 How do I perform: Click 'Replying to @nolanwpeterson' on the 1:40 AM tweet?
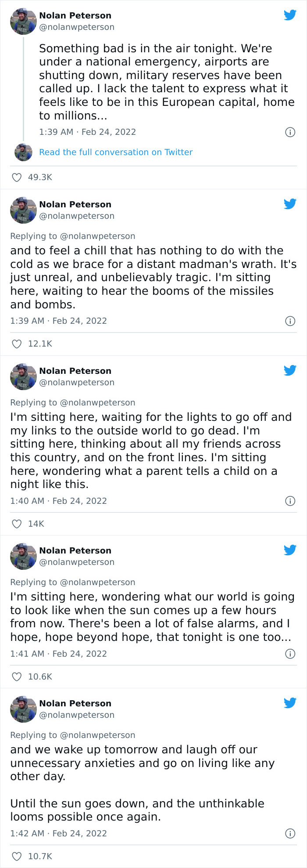click(73, 402)
